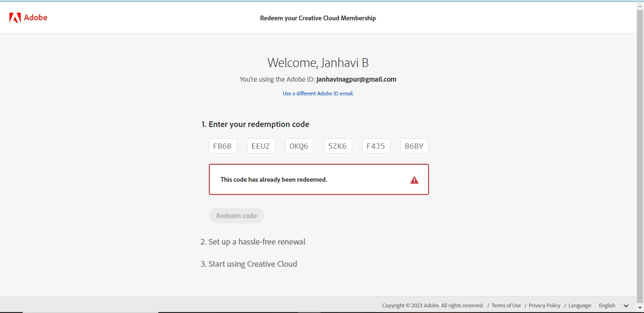This screenshot has height=313, width=644.
Task: Open the Language dropdown chevron
Action: [x=626, y=306]
